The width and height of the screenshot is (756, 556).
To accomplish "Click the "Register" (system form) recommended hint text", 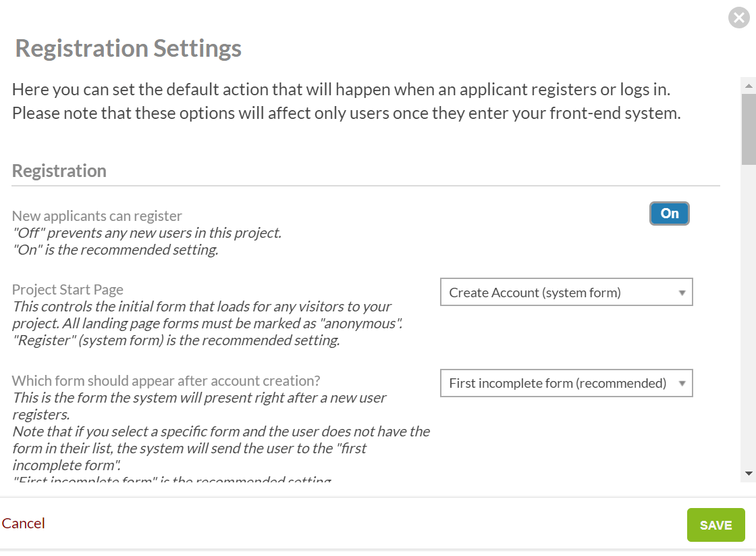I will 175,340.
